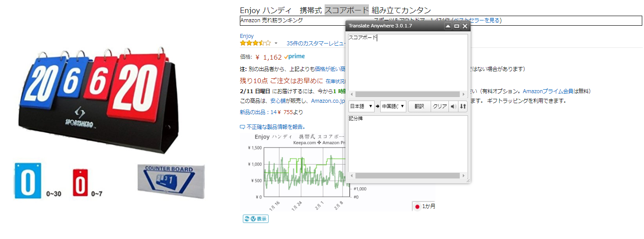Swap languages with the up-down arrows icon
This screenshot has height=239, width=644.
click(463, 106)
